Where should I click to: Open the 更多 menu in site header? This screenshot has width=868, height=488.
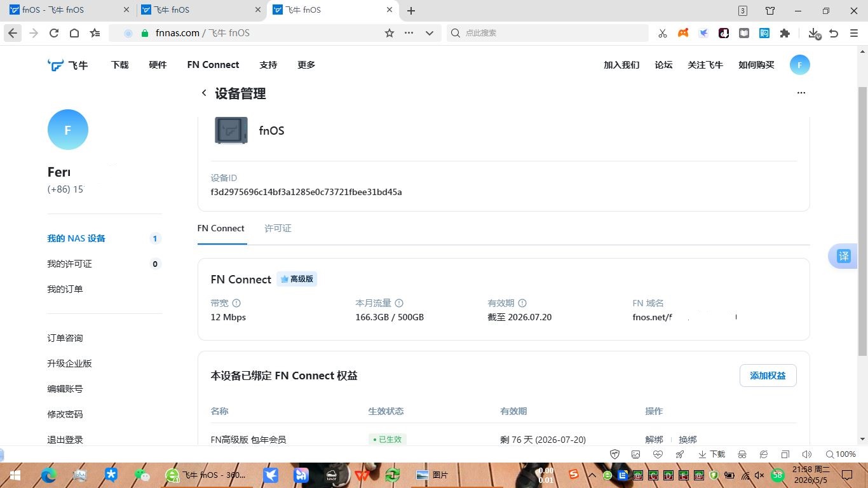click(306, 65)
